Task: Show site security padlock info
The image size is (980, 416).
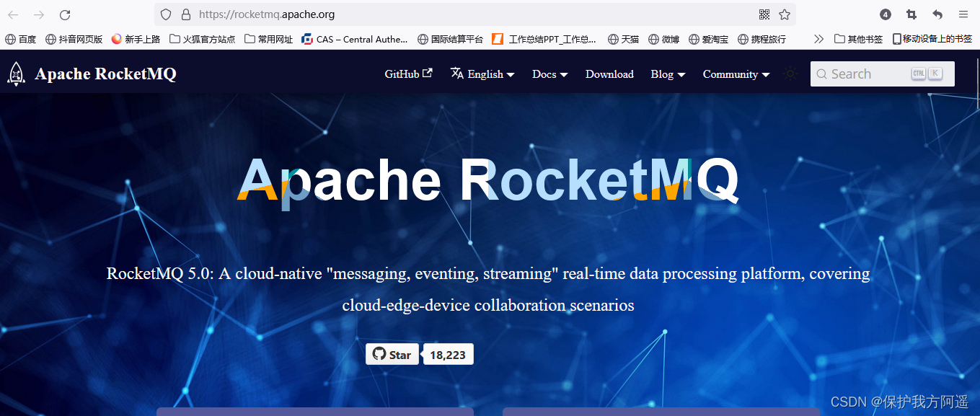Action: (x=186, y=14)
